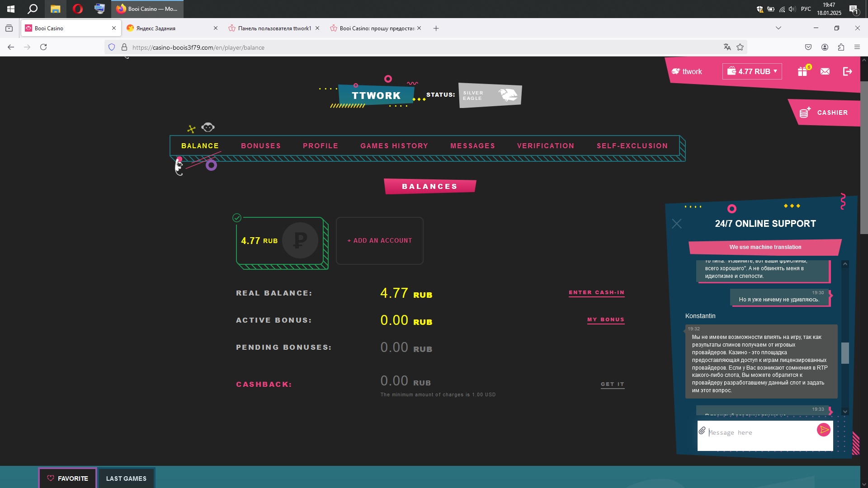Open the 4.77 RUB balance dropdown
Image resolution: width=868 pixels, height=488 pixels.
coord(752,71)
